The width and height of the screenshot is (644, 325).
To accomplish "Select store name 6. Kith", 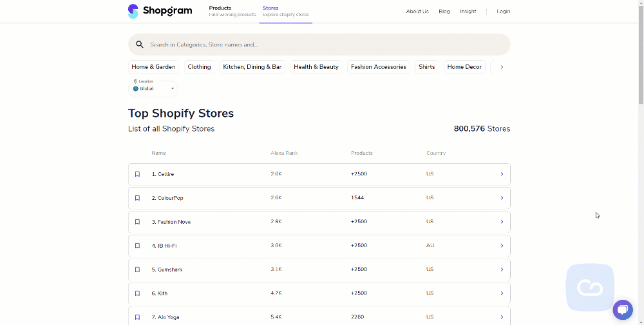I will click(159, 294).
